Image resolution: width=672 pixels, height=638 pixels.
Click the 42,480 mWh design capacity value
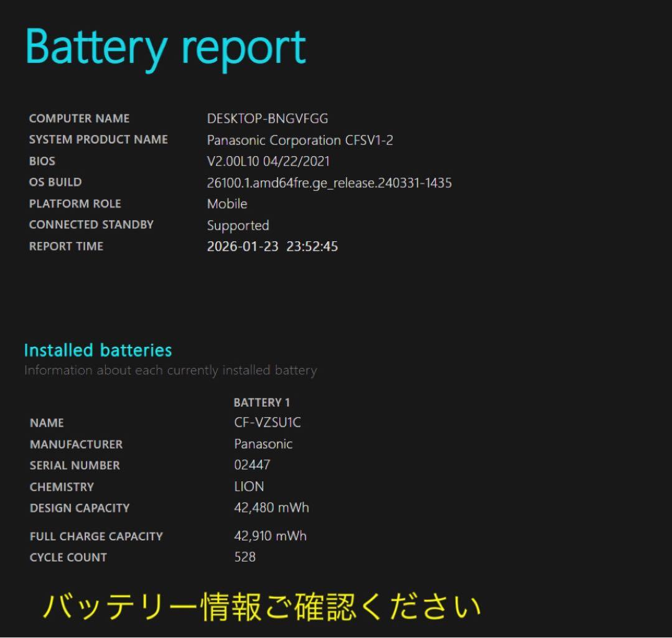(271, 507)
